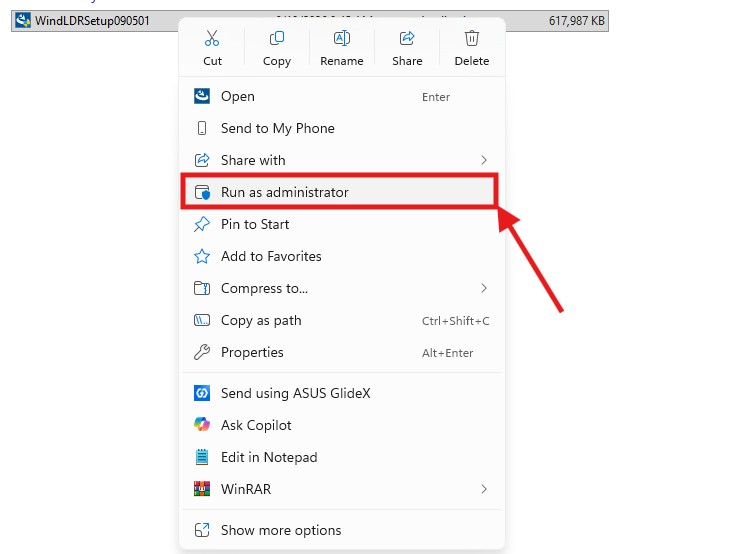This screenshot has width=737, height=554.
Task: Select Copy as path entry
Action: point(342,320)
